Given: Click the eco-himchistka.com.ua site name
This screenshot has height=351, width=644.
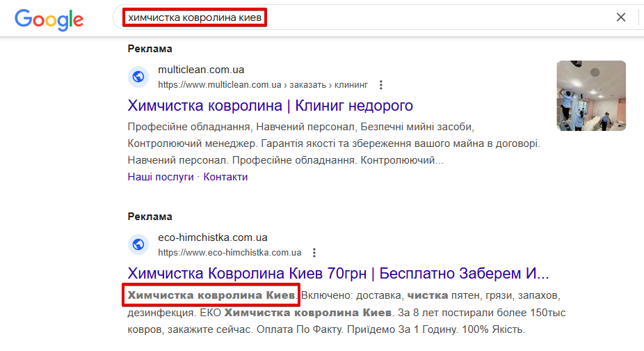Looking at the screenshot, I should click(x=213, y=237).
